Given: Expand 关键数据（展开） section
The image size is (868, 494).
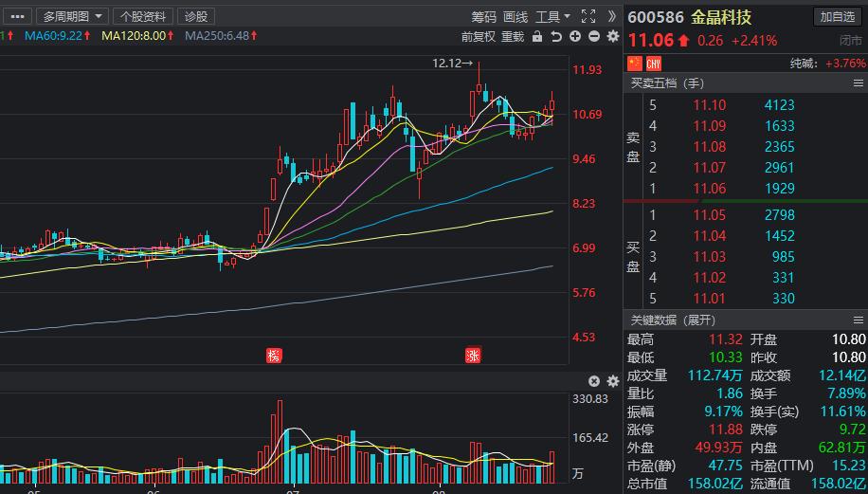Looking at the screenshot, I should 673,320.
